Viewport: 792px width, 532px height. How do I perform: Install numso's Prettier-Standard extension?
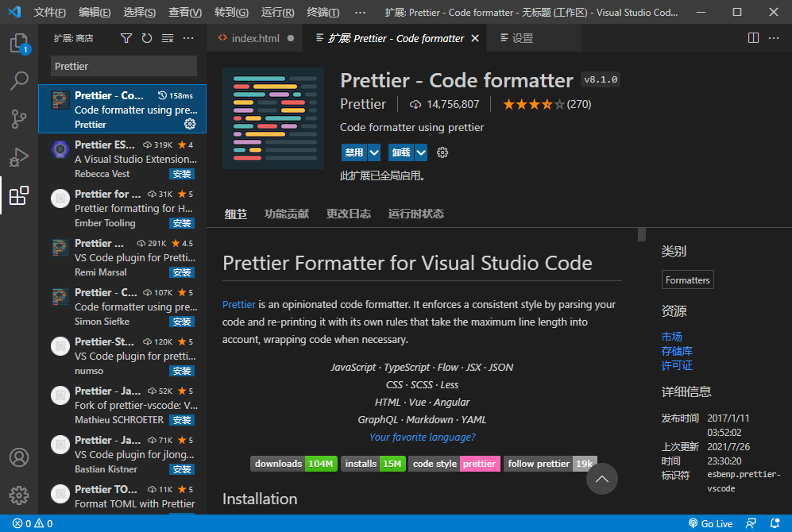182,371
